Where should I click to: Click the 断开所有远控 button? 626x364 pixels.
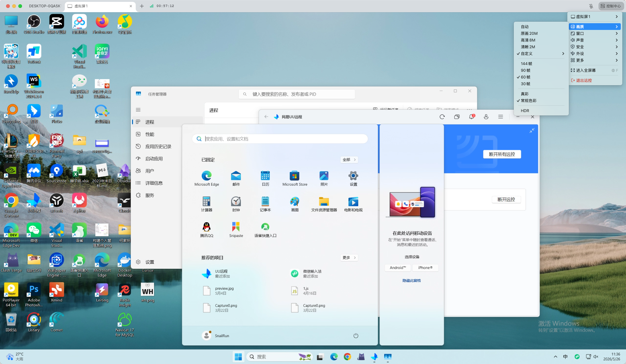pyautogui.click(x=502, y=154)
